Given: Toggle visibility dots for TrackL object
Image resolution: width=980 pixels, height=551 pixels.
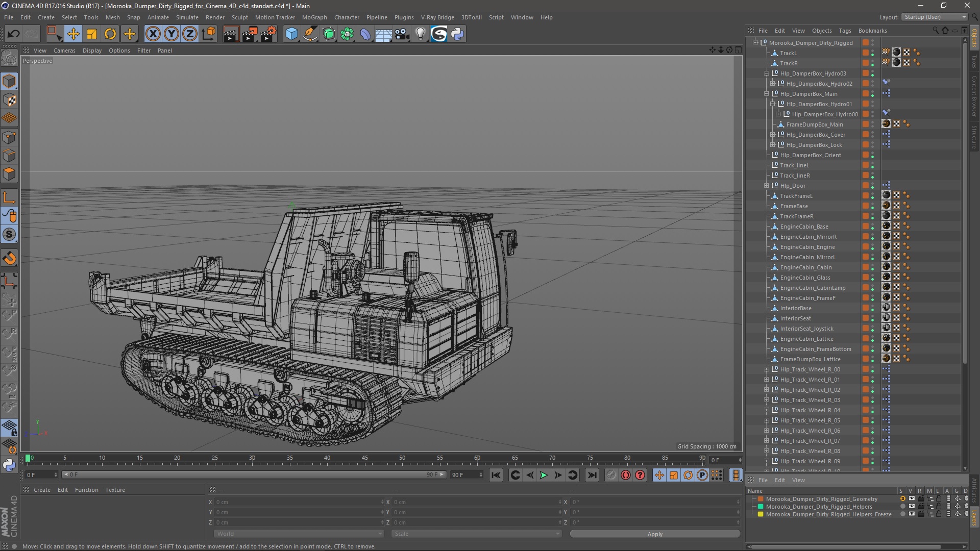Looking at the screenshot, I should click(x=872, y=53).
